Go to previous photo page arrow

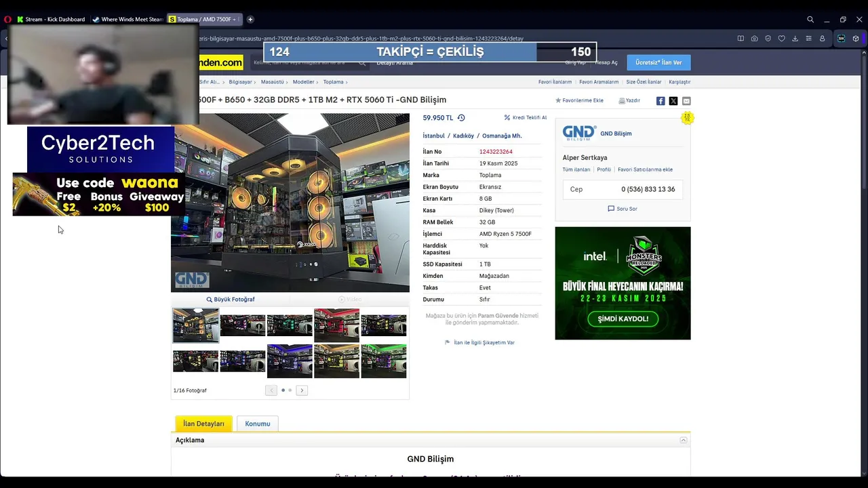click(x=271, y=390)
